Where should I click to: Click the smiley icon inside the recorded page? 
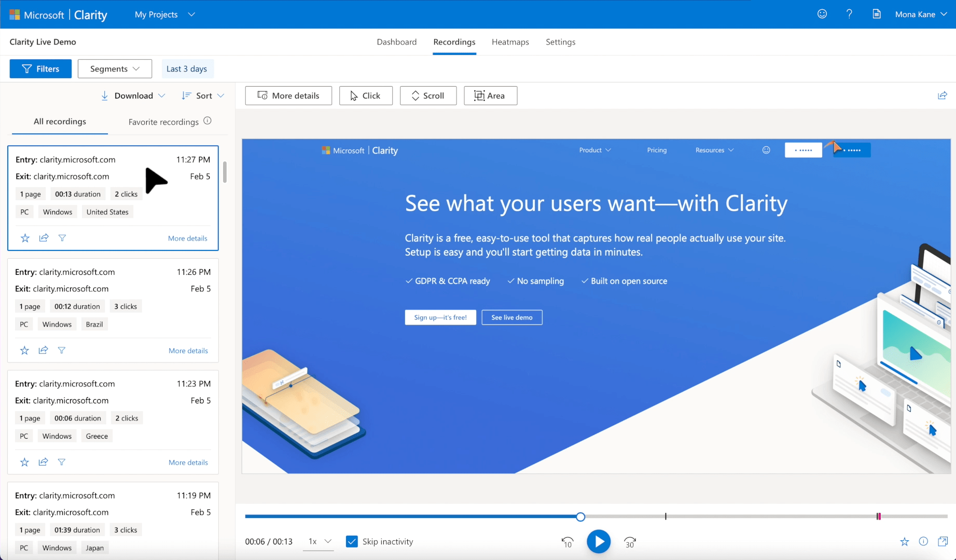[x=766, y=150]
